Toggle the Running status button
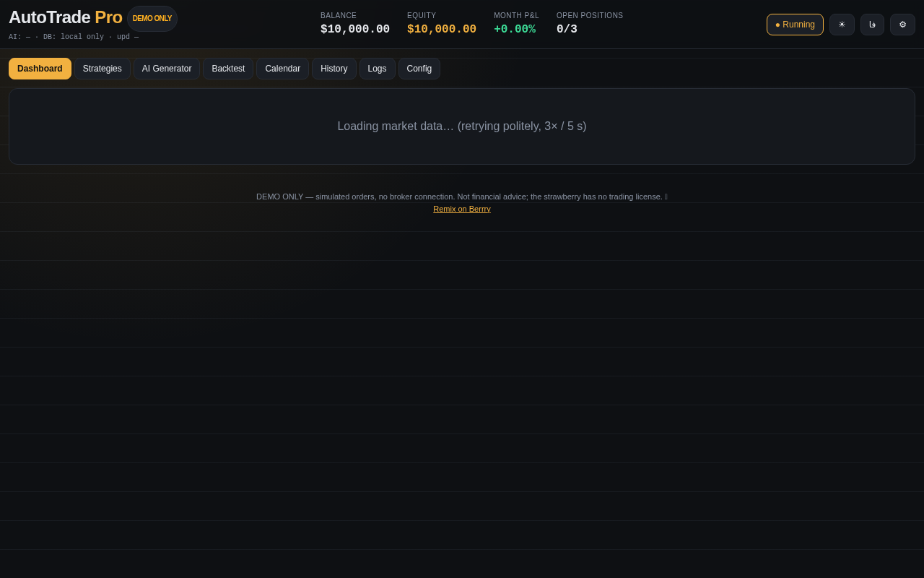The width and height of the screenshot is (924, 578). (x=795, y=25)
